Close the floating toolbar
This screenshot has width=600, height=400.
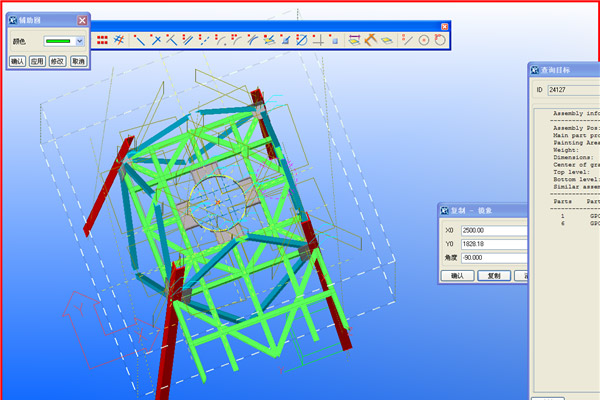coord(445,25)
